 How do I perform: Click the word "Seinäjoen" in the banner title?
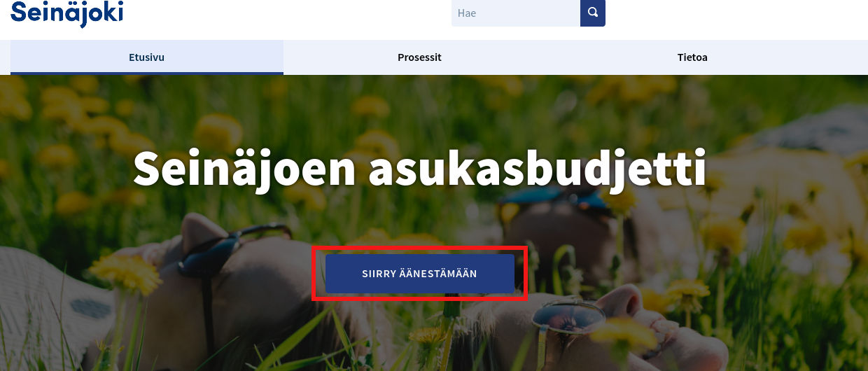pos(244,168)
